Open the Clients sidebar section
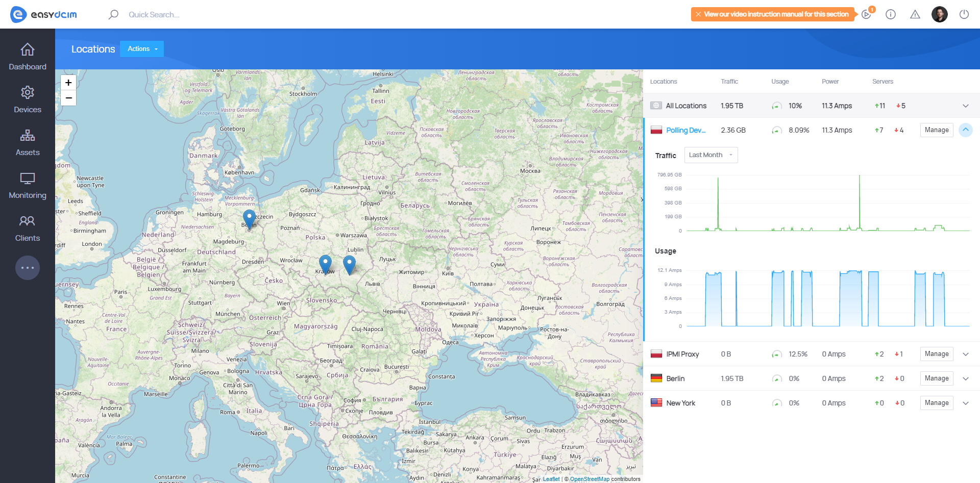Screen dimensions: 980x483 click(x=28, y=228)
